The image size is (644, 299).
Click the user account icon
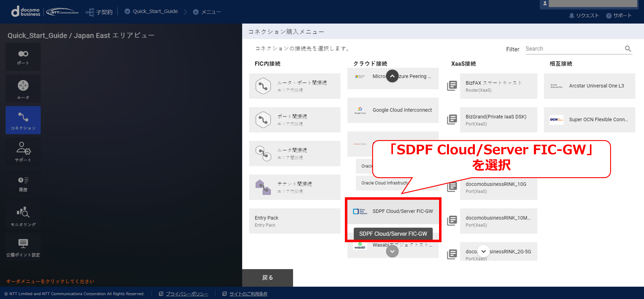tap(545, 4)
